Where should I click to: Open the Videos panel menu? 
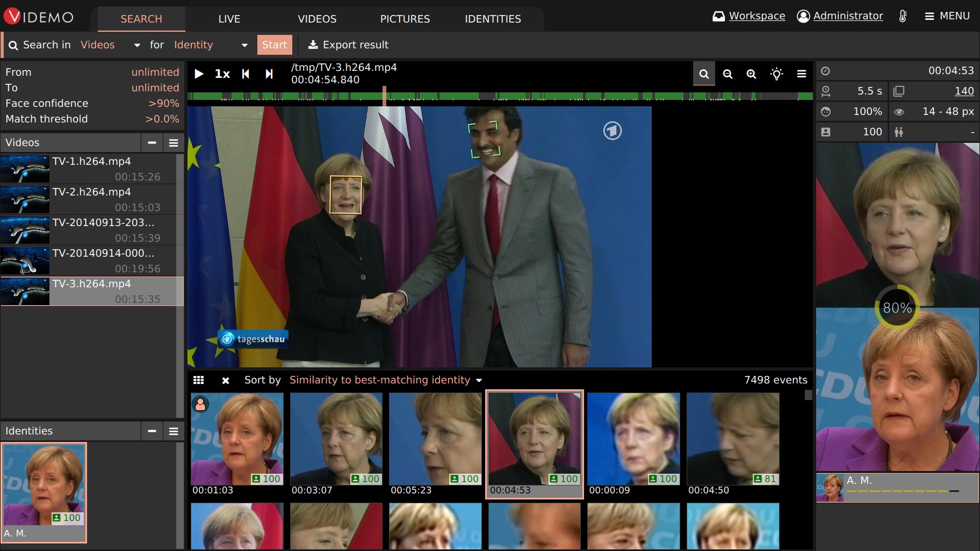(x=174, y=143)
